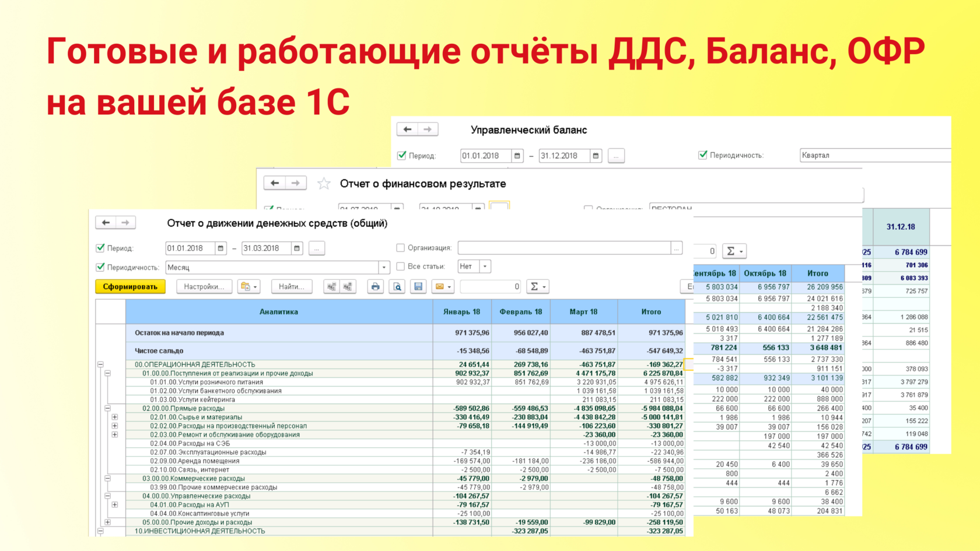
Task: Click the Квартал periodicity field in balance
Action: click(x=875, y=155)
